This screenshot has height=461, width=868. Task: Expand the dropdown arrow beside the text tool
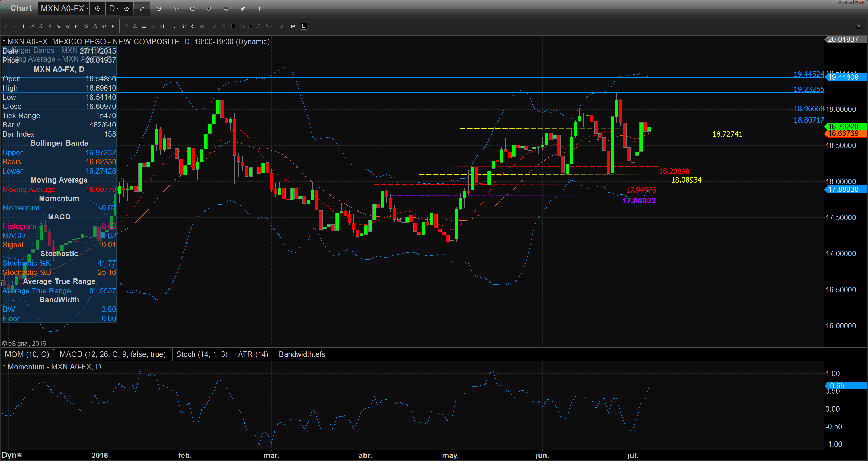pos(178,28)
